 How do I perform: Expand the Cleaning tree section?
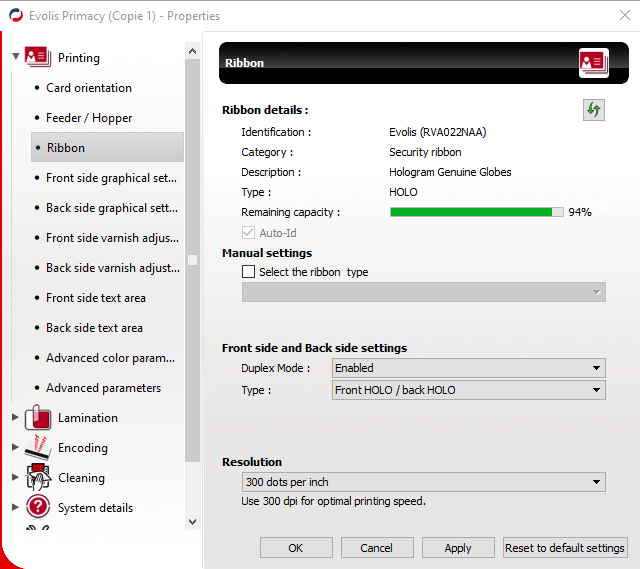pyautogui.click(x=16, y=477)
